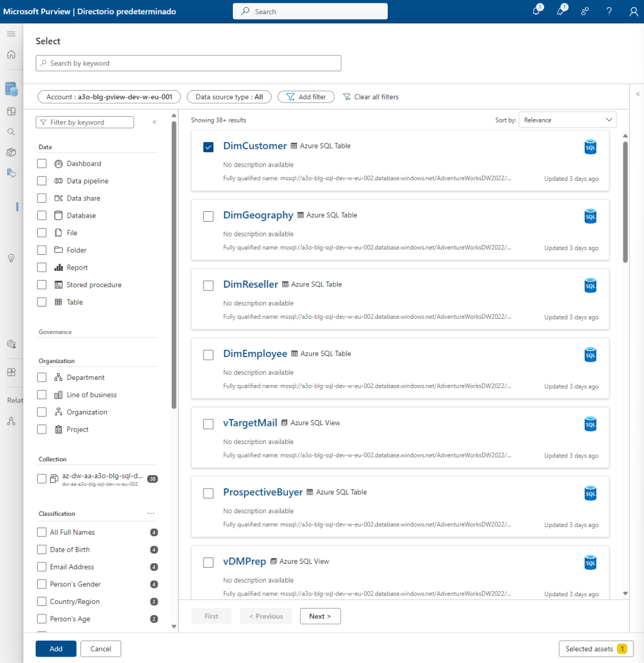Click the Search by keyword field
This screenshot has height=663, width=644.
pyautogui.click(x=188, y=63)
